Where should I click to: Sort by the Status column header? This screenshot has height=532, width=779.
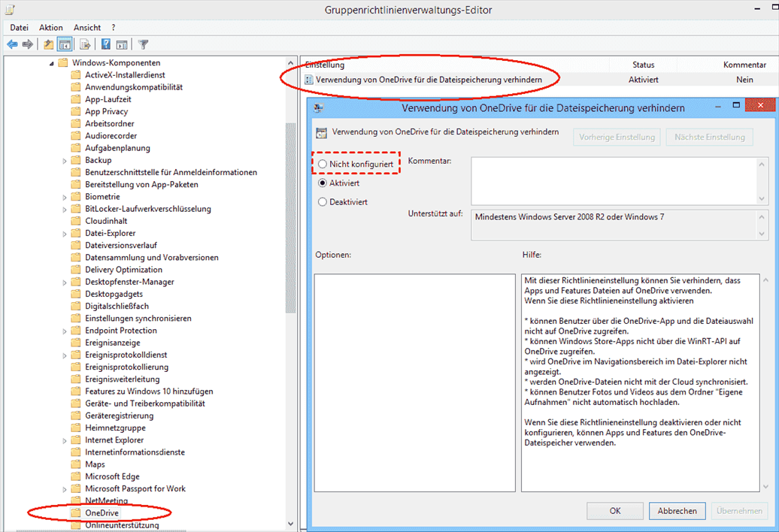643,65
